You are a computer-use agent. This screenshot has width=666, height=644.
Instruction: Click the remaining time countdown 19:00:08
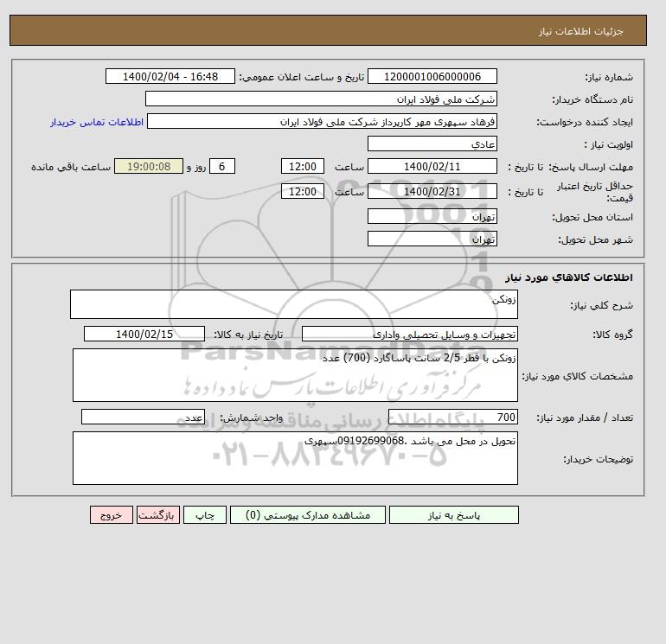[x=149, y=167]
